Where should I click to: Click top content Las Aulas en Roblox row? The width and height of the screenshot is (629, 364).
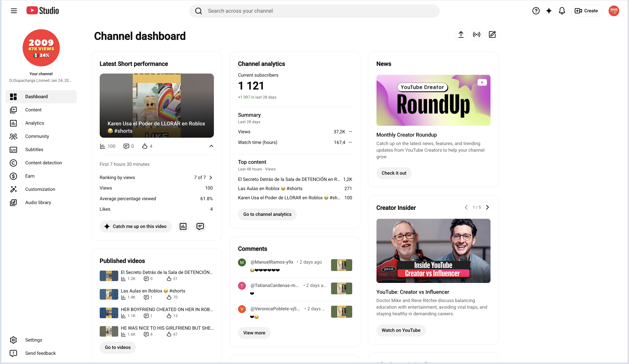[x=295, y=188]
